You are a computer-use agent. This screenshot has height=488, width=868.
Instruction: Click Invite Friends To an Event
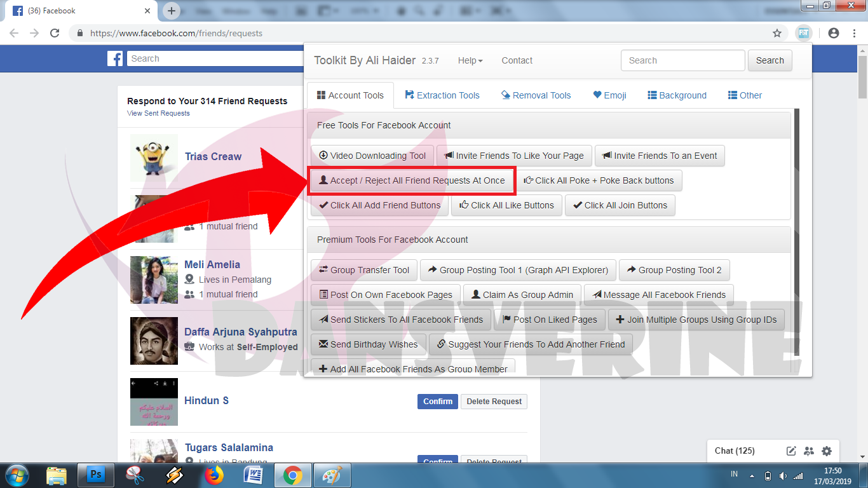660,156
